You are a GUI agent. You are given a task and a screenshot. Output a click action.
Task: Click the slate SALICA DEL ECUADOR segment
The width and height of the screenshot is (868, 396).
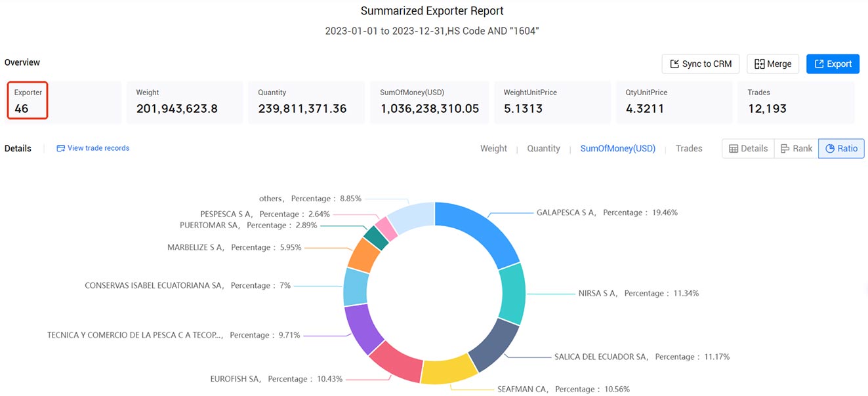tap(495, 346)
